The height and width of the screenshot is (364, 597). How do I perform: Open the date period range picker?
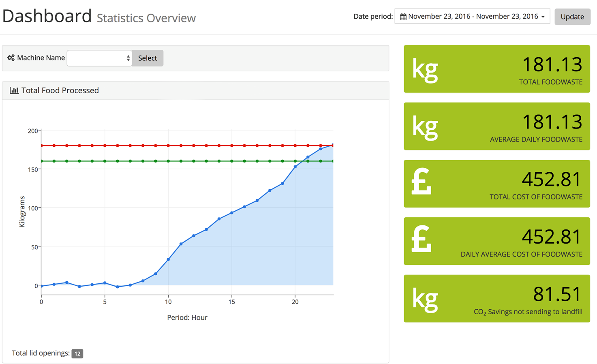(x=472, y=17)
